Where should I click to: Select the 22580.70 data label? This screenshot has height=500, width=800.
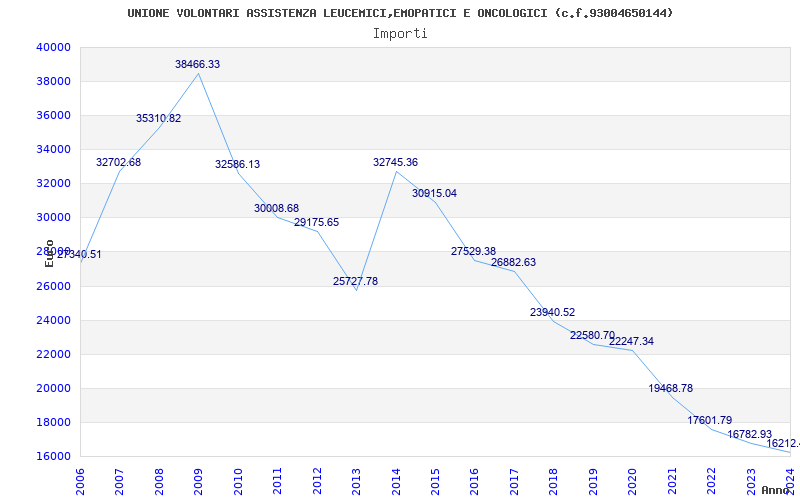tap(592, 335)
